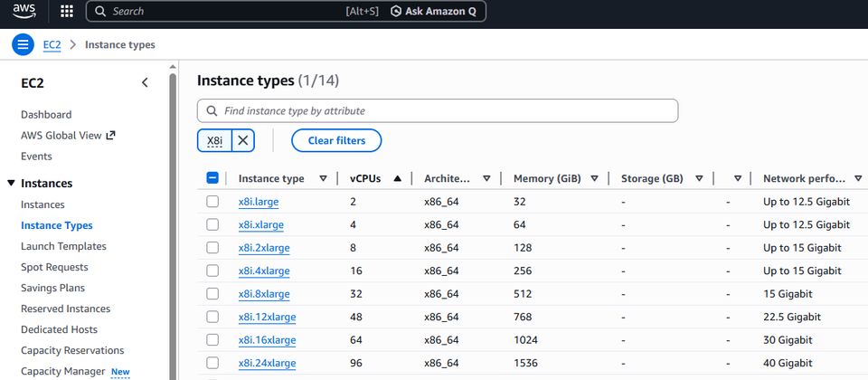Open the x8i.16xlarge instance link
The width and height of the screenshot is (868, 380).
coord(267,340)
